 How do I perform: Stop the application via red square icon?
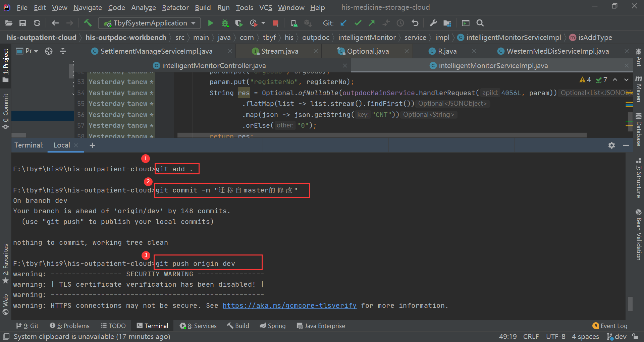coord(275,23)
